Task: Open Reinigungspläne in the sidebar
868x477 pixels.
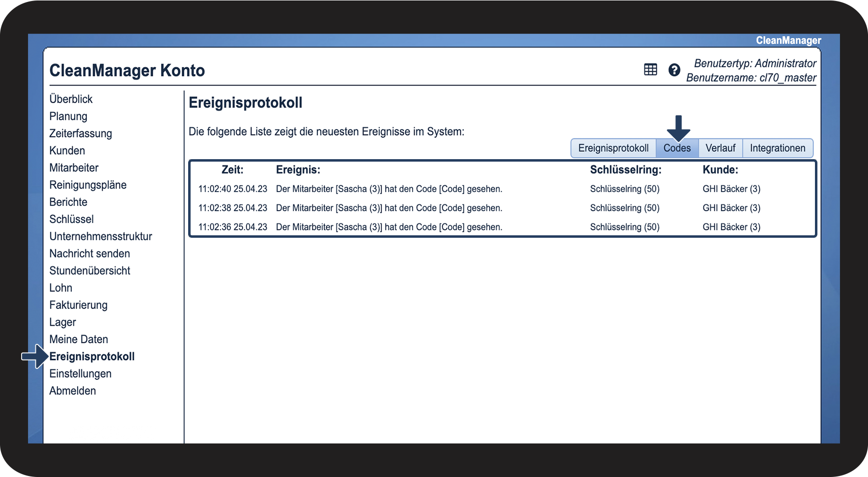Action: (88, 185)
